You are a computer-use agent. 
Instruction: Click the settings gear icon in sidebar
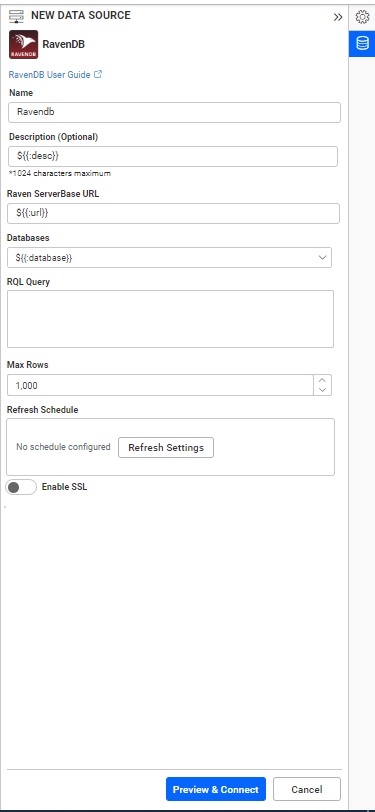[x=362, y=17]
